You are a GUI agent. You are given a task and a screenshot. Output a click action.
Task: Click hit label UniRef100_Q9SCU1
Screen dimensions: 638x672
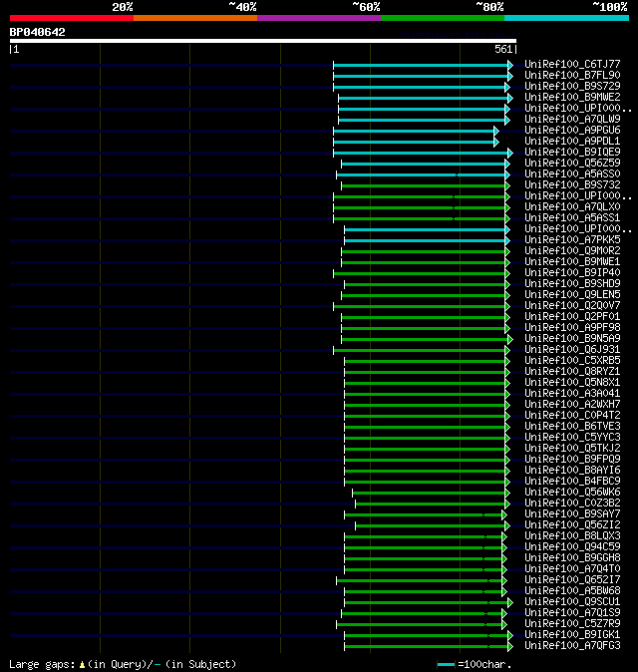(x=572, y=602)
